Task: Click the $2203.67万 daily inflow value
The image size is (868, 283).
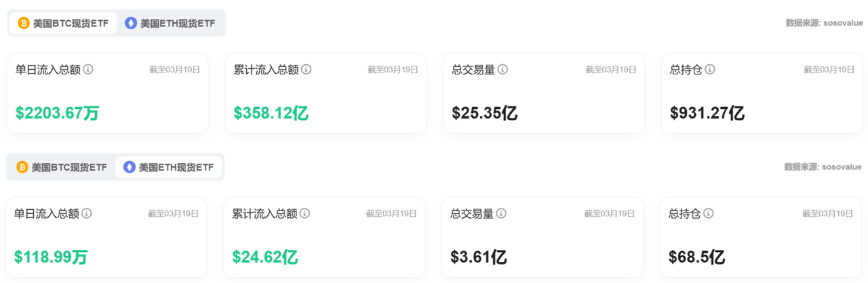Action: pos(58,113)
